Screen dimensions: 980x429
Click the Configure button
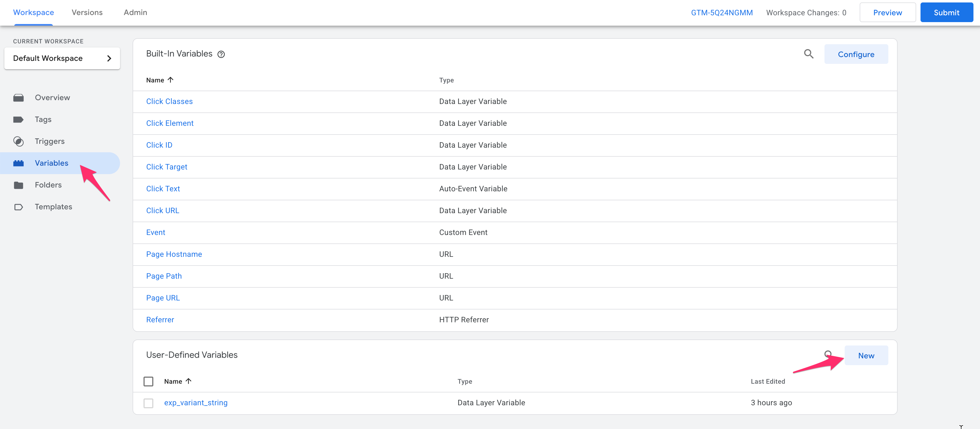tap(856, 54)
